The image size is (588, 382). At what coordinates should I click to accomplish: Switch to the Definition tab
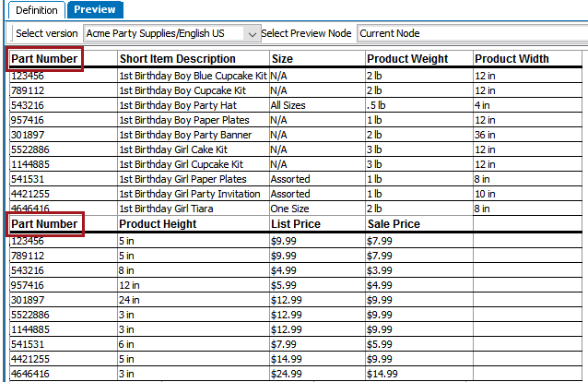point(36,10)
